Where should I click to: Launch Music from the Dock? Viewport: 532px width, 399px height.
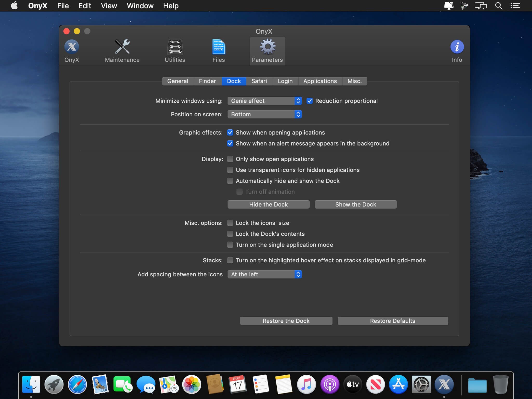click(307, 384)
